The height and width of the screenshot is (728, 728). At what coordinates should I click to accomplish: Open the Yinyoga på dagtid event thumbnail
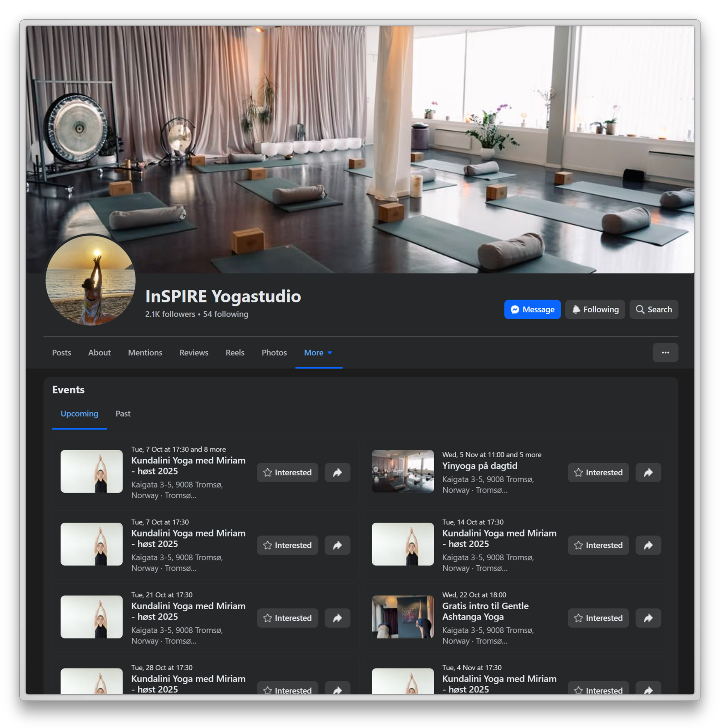pyautogui.click(x=402, y=471)
